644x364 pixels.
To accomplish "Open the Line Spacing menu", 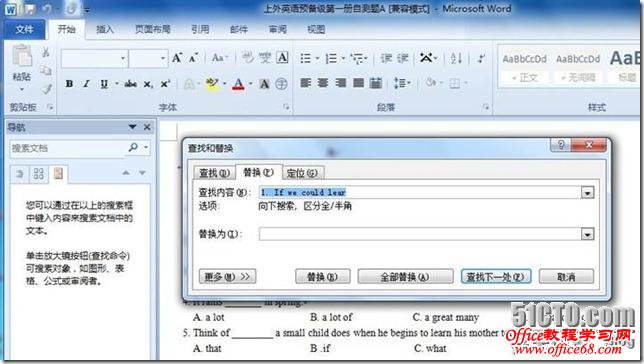I will (402, 83).
